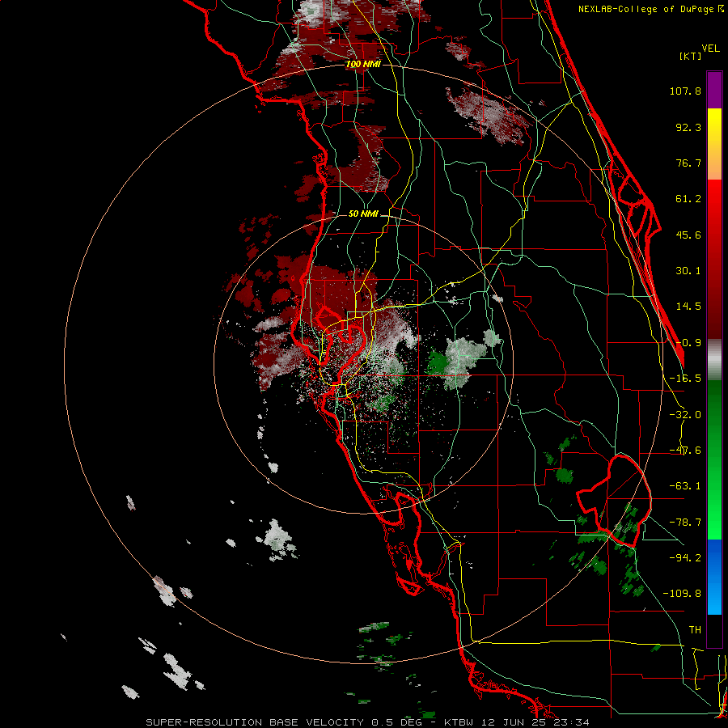Click the -32.0 velocity legend value
The image size is (728, 728).
[x=685, y=415]
